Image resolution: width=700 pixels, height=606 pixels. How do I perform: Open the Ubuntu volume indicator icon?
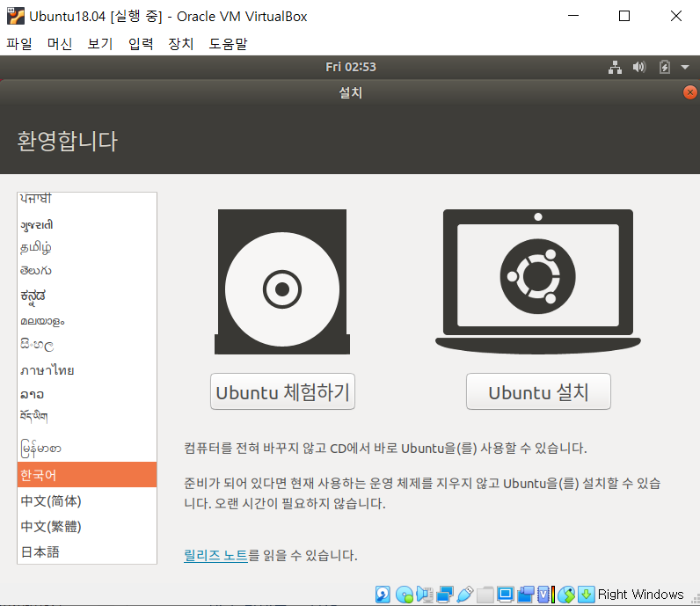pos(638,68)
